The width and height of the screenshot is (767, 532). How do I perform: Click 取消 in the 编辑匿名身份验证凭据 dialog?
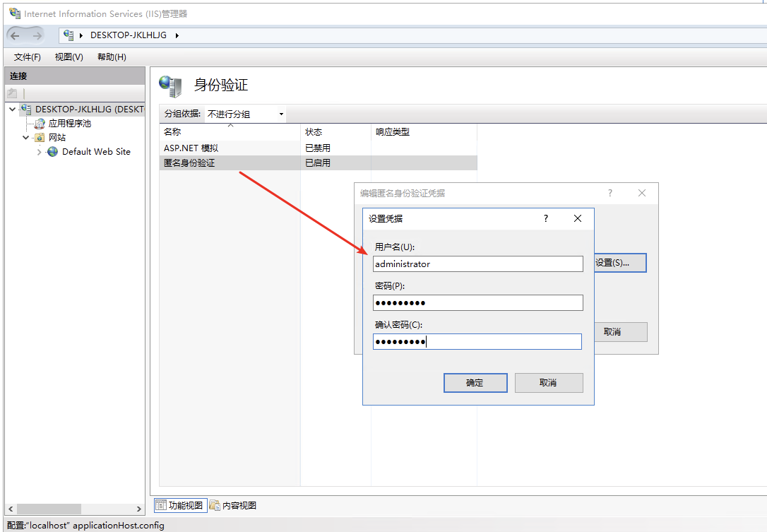click(x=621, y=332)
